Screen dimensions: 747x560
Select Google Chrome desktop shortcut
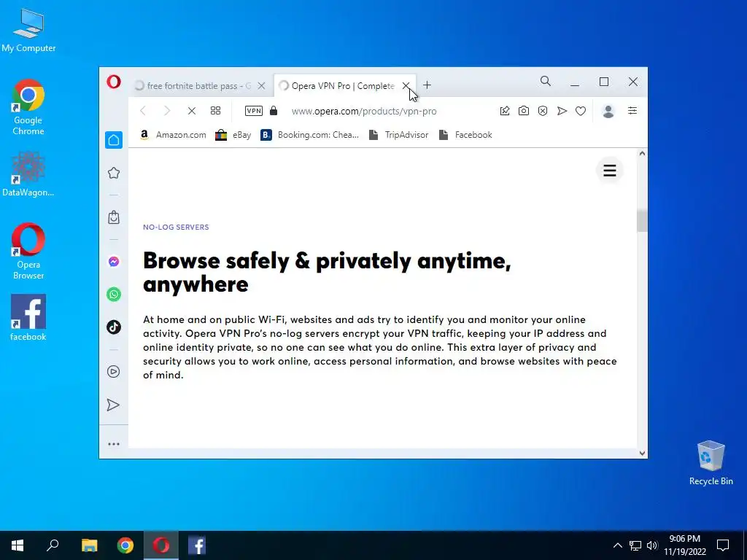[x=28, y=108]
